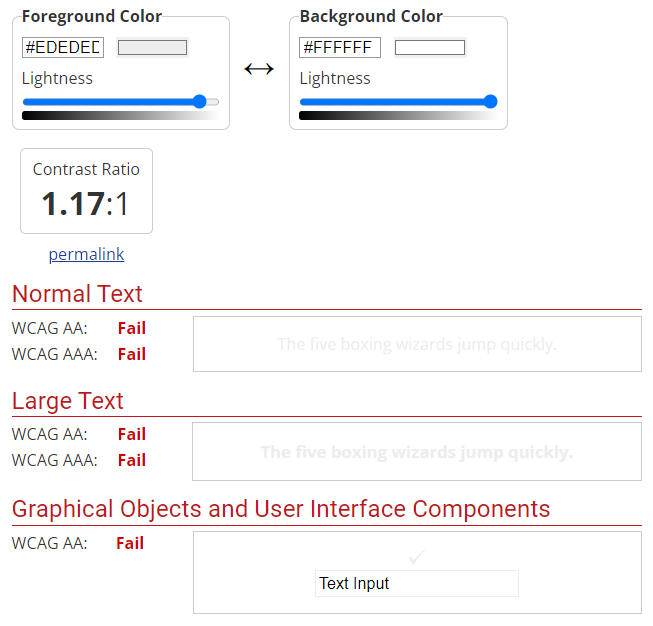Open the permalink link
Screen dimensions: 653x626
pos(86,254)
